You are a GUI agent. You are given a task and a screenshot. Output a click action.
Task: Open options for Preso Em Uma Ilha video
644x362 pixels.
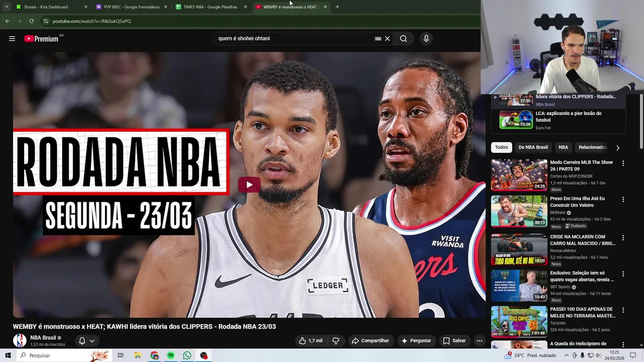(623, 200)
